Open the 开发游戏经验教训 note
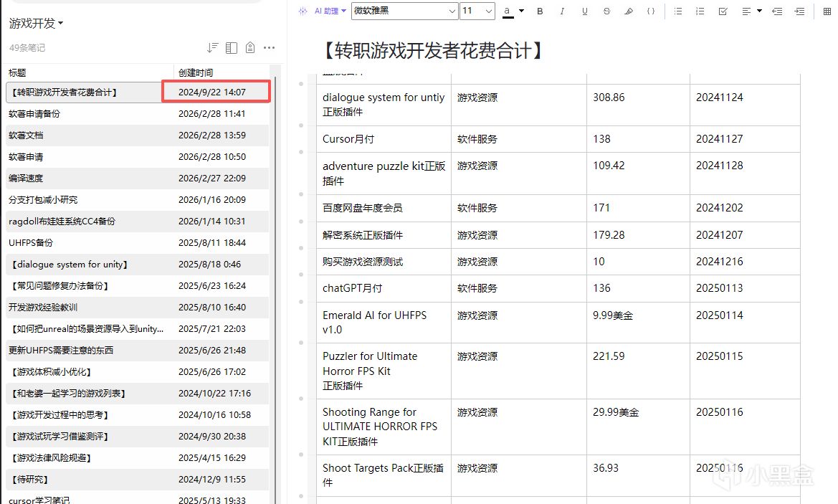This screenshot has height=504, width=838. (138, 308)
